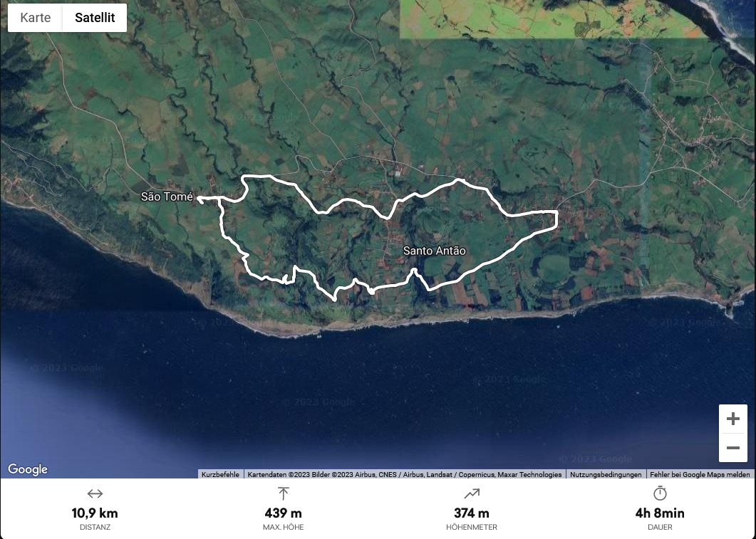Click the 10,9 km distance value
Image resolution: width=756 pixels, height=539 pixels.
click(x=95, y=513)
